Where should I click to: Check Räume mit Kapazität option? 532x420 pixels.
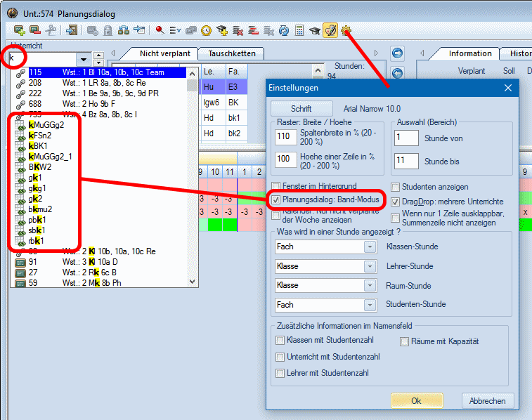(405, 341)
